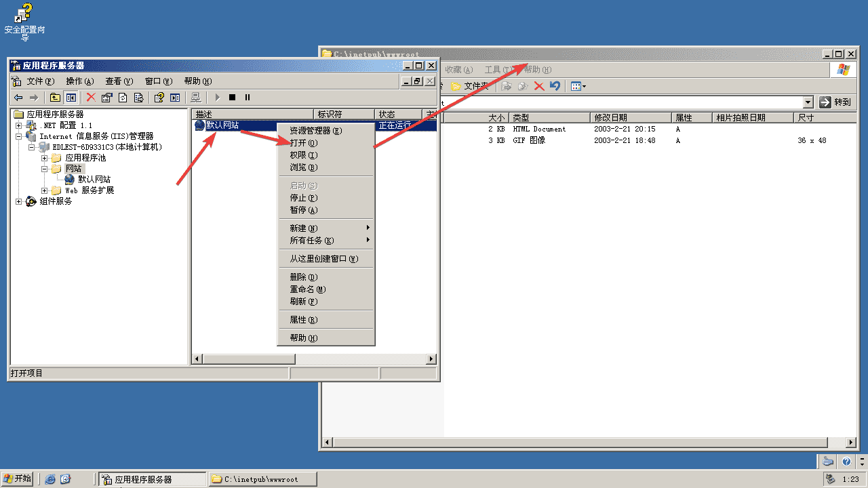Toggle the console tree show/hide toolbar button

(x=71, y=98)
